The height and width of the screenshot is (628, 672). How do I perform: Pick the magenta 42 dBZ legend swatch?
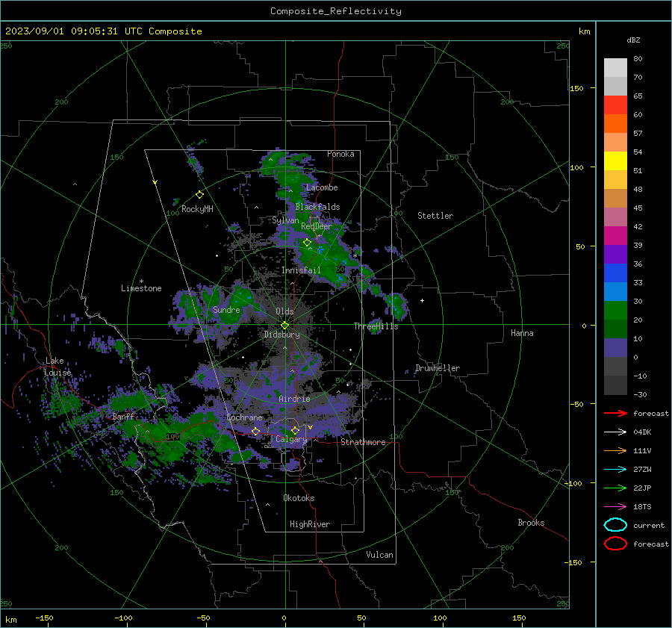[x=615, y=235]
